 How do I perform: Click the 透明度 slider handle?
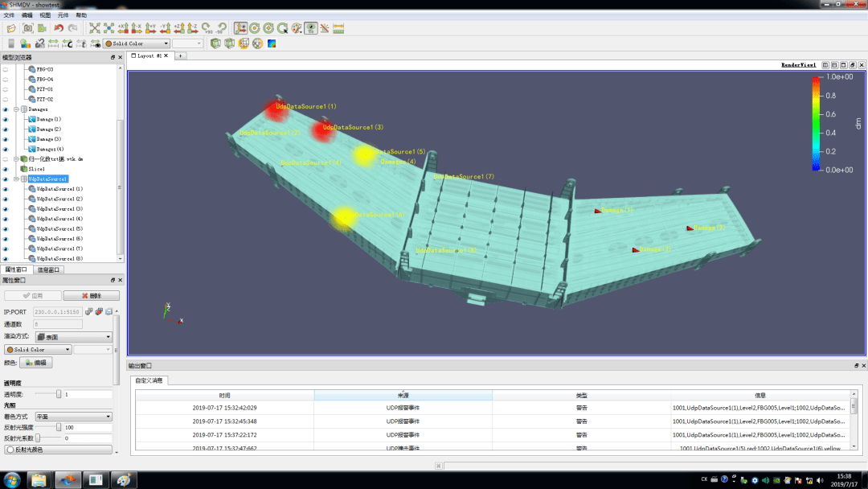59,394
